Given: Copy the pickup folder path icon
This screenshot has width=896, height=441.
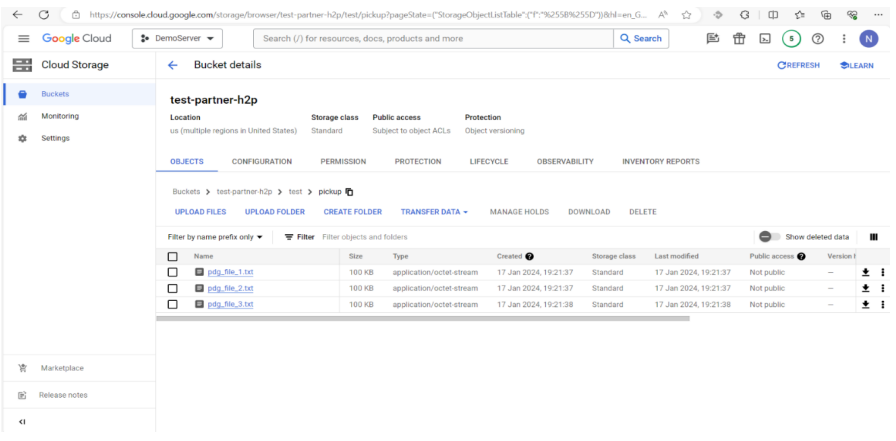Looking at the screenshot, I should point(349,191).
